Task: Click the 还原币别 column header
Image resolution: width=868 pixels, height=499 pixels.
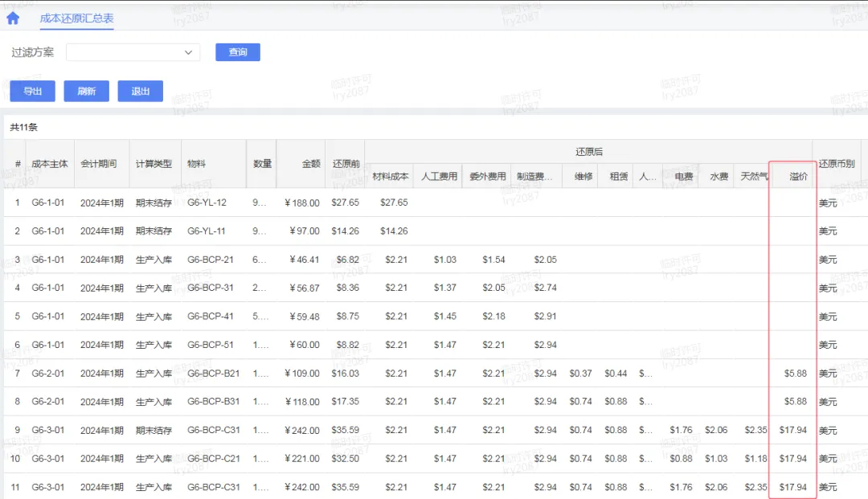Action: coord(837,164)
